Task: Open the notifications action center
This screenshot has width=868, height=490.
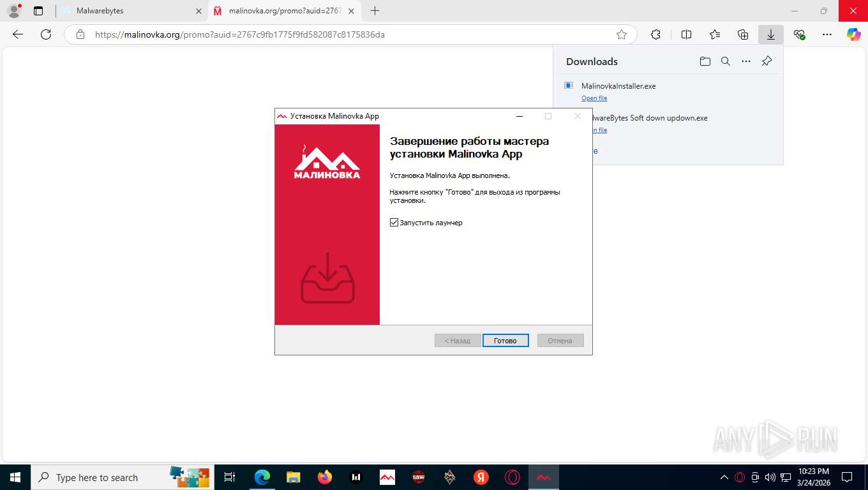Action: [x=847, y=477]
